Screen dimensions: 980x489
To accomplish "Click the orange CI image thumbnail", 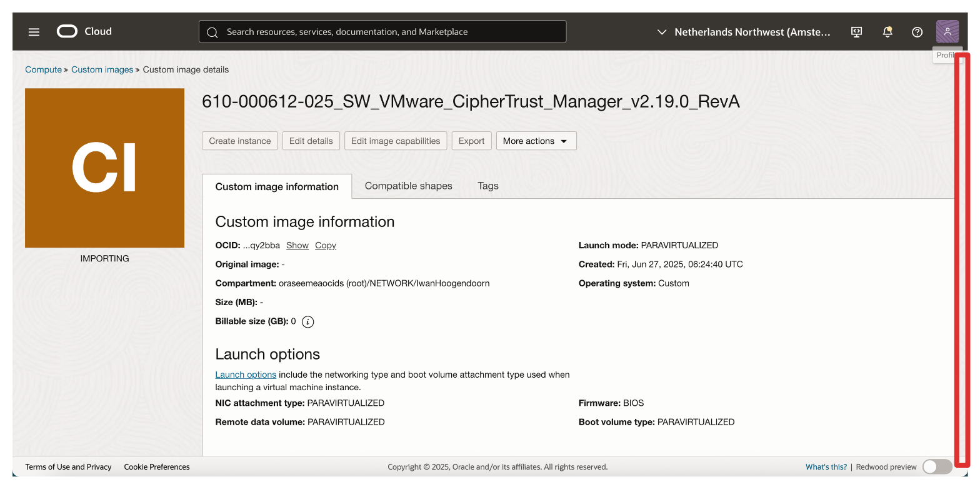I will tap(104, 168).
